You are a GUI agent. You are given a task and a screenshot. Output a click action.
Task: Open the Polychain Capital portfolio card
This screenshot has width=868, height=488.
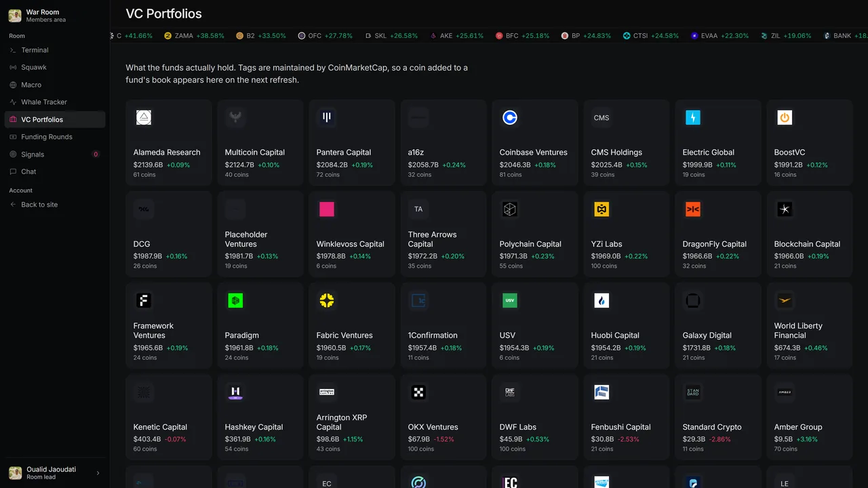click(535, 235)
